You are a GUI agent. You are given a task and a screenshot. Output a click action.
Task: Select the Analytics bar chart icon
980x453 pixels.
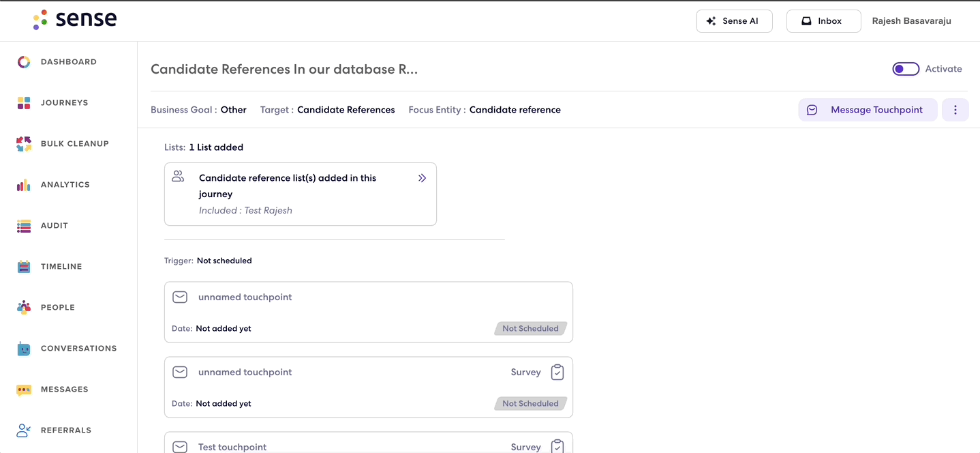[24, 185]
